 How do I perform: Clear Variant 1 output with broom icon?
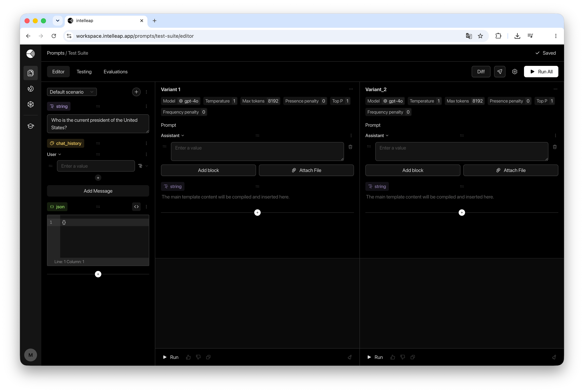click(x=350, y=357)
